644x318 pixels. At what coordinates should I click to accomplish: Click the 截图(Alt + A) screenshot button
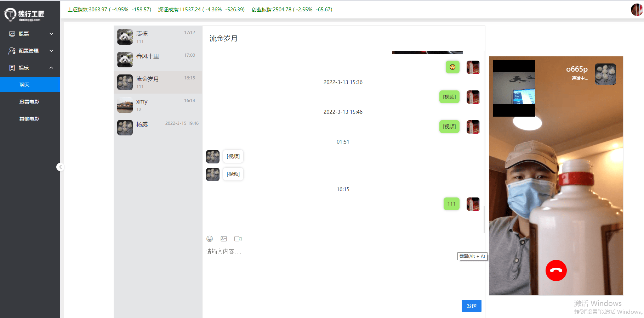point(472,256)
